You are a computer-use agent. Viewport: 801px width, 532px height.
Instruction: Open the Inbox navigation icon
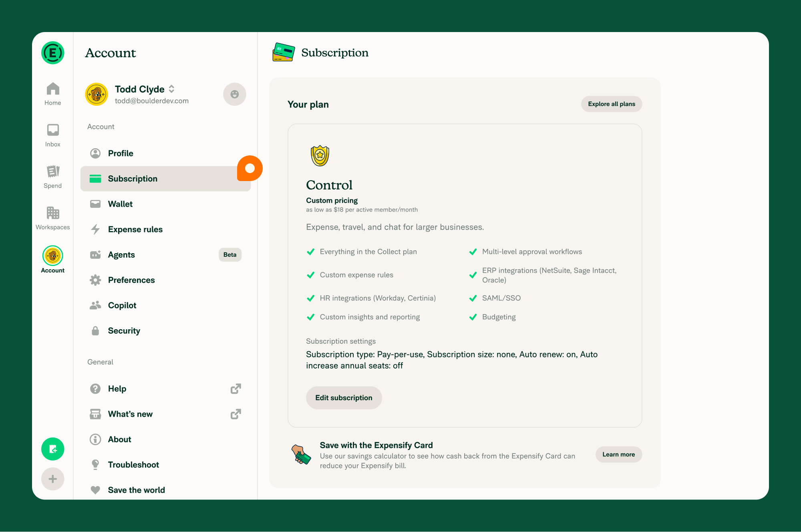click(x=53, y=135)
